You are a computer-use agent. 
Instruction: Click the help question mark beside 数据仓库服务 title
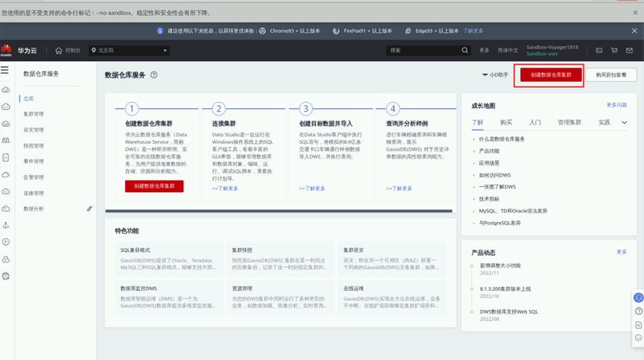(154, 75)
